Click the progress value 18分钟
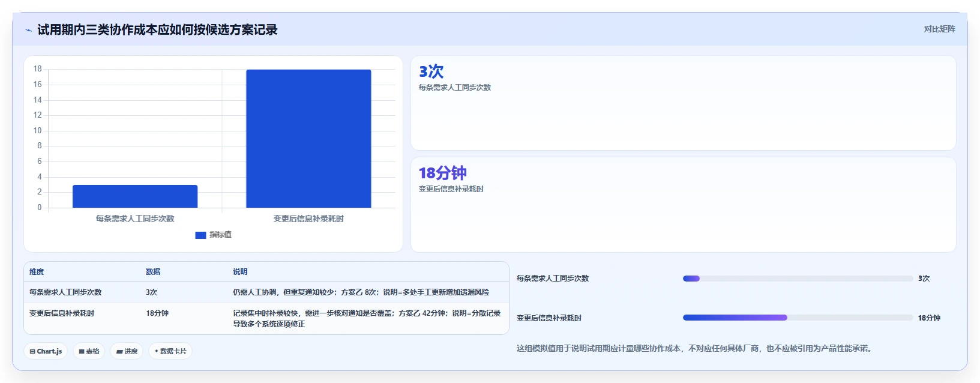The height and width of the screenshot is (383, 980). [x=929, y=318]
